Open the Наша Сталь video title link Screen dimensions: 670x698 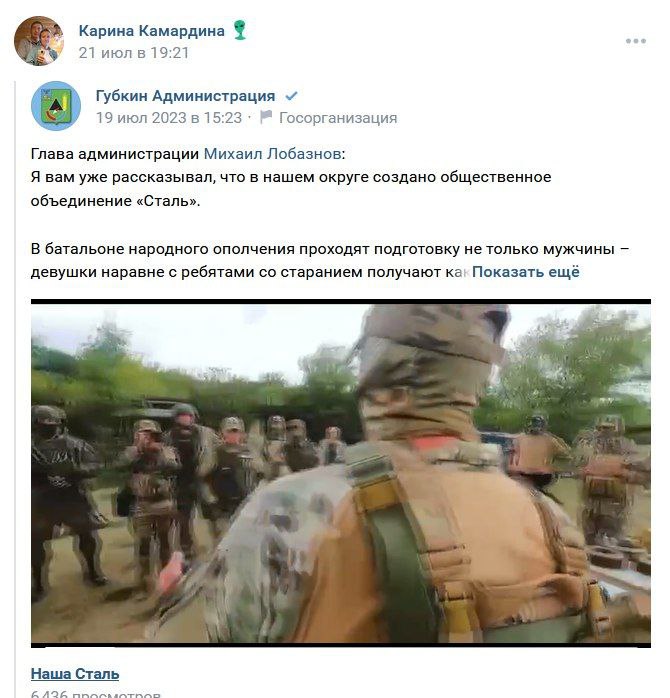pyautogui.click(x=75, y=674)
